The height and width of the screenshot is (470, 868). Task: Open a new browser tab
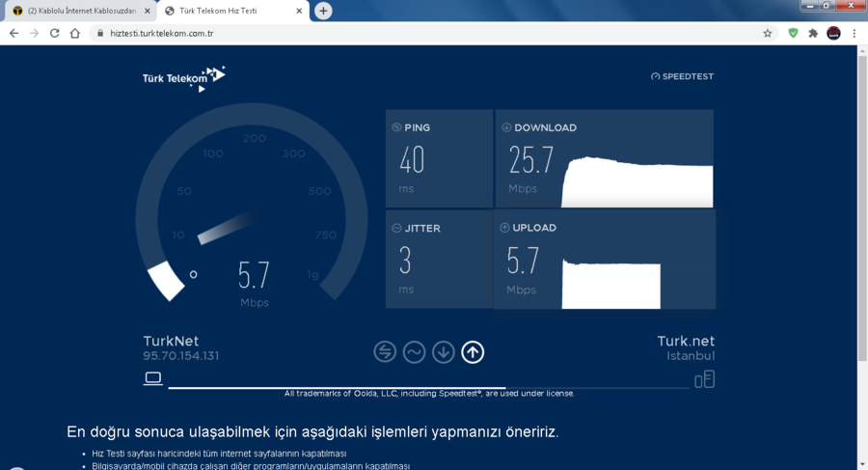point(323,11)
